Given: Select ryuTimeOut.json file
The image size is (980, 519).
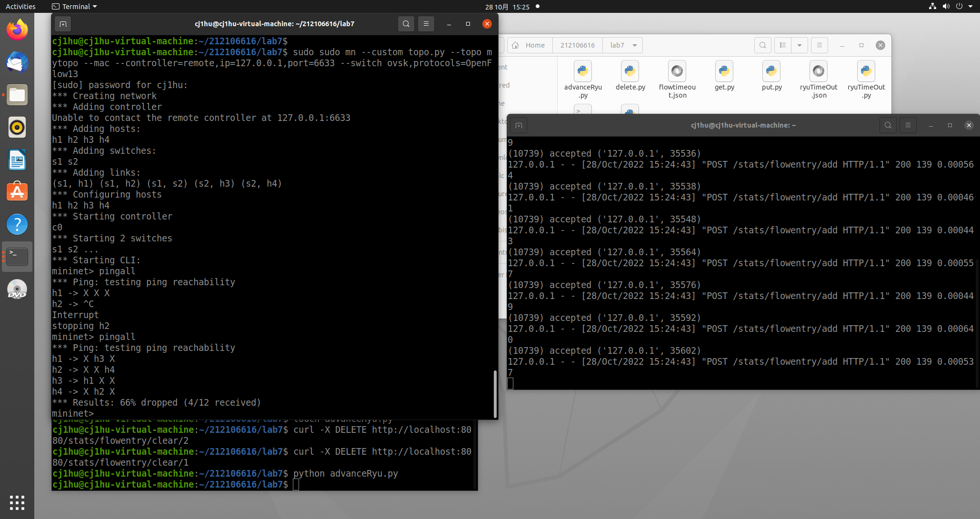Looking at the screenshot, I should pos(819,80).
